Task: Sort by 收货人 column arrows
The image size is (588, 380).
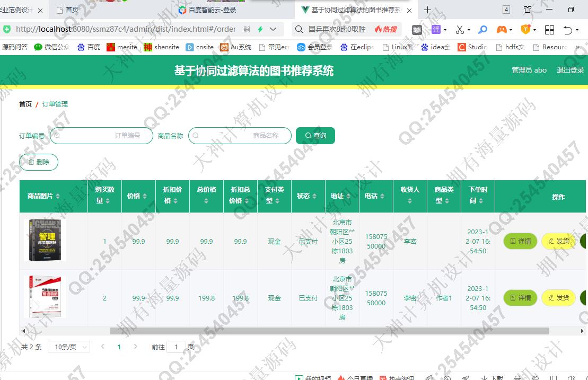Action: (x=410, y=201)
